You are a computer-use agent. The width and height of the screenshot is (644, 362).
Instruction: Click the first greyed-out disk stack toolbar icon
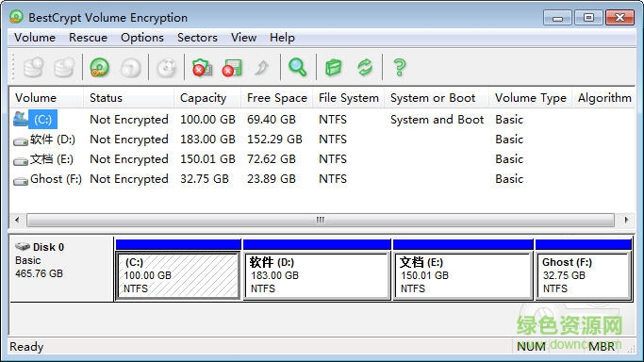(x=33, y=68)
